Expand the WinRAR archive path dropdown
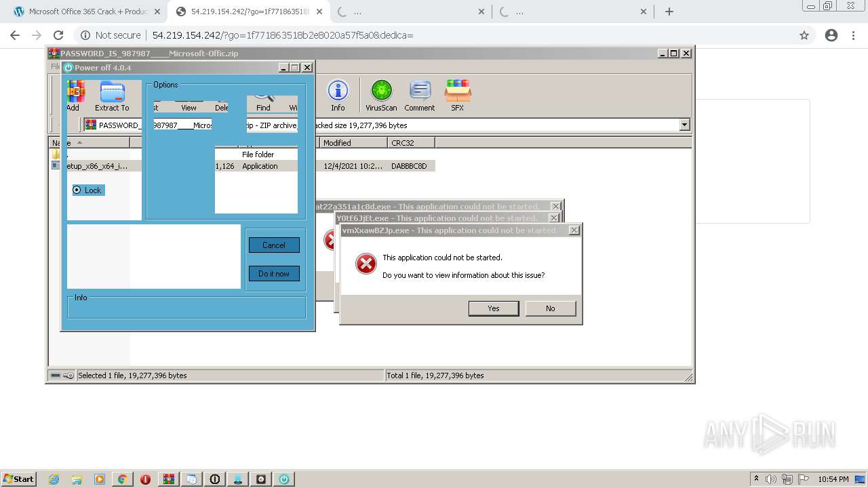868x488 pixels. [684, 125]
